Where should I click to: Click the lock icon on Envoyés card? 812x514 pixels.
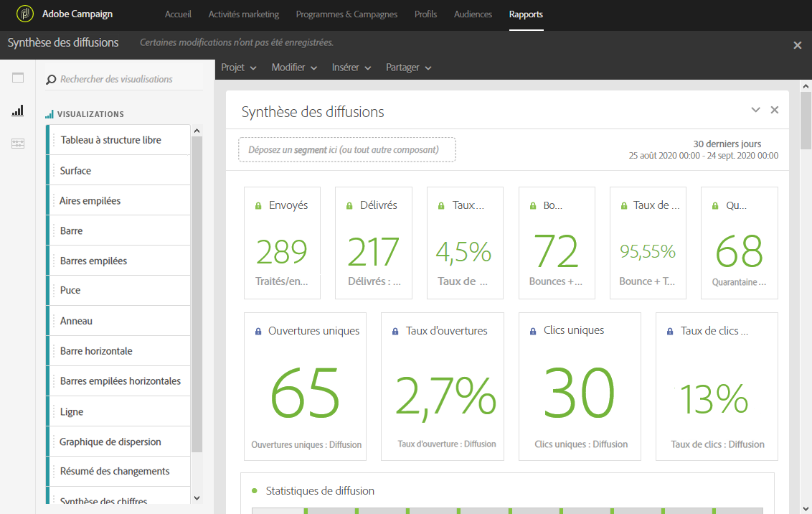point(258,206)
